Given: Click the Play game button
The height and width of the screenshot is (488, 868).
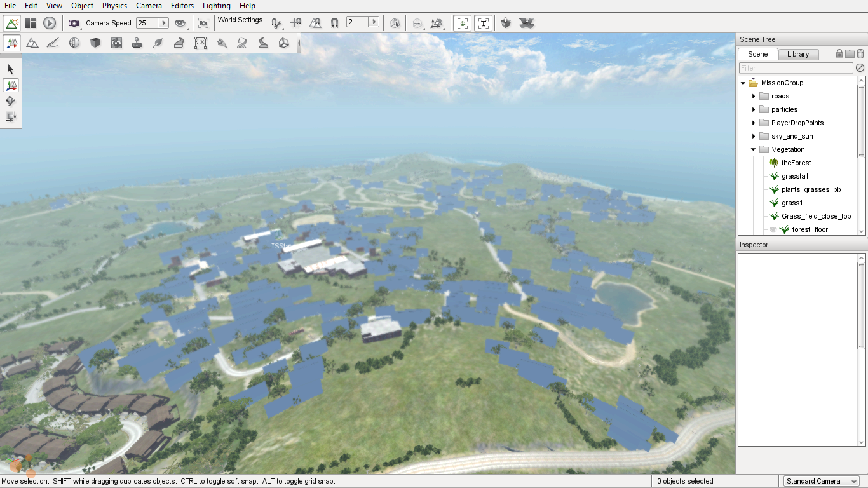Looking at the screenshot, I should pyautogui.click(x=50, y=23).
